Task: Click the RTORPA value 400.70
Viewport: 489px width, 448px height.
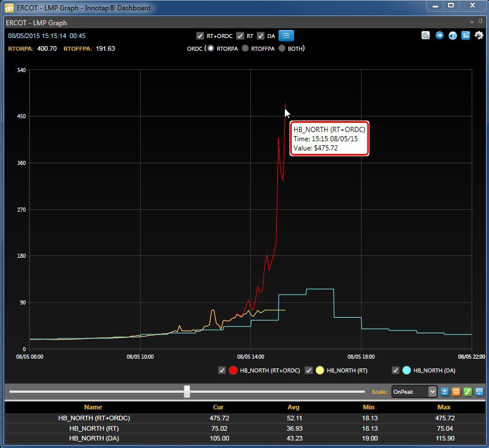Action: click(x=47, y=48)
